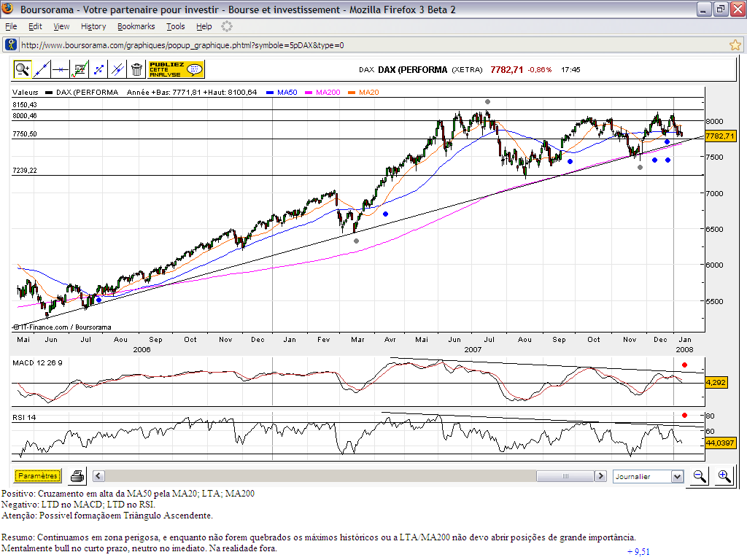The image size is (747, 560).
Task: Select the trend line drawing tool
Action: [42, 69]
